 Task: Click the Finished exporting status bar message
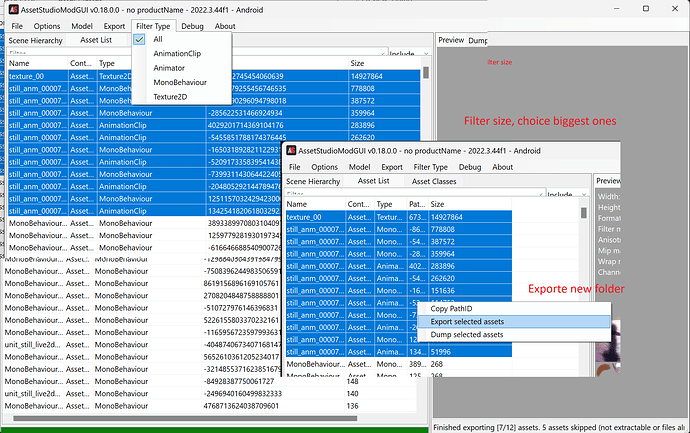(x=559, y=427)
